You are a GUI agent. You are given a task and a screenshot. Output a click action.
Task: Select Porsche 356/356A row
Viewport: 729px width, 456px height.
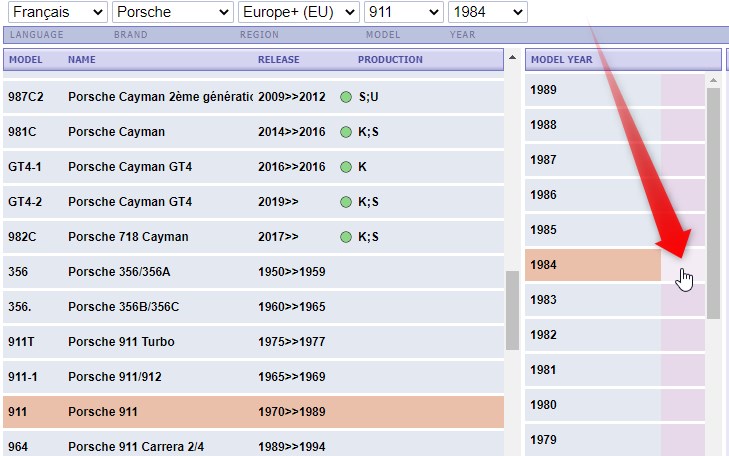[x=253, y=271]
